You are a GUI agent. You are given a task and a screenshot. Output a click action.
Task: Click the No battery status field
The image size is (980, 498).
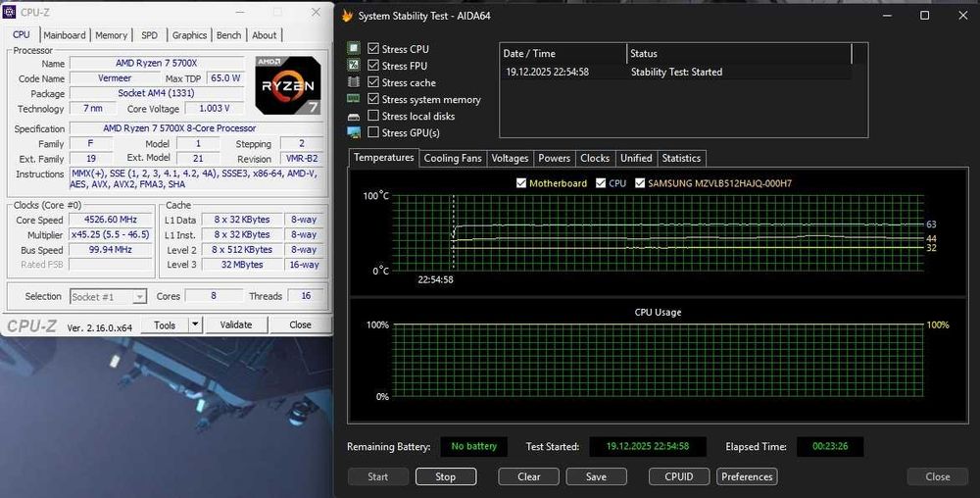pyautogui.click(x=473, y=446)
